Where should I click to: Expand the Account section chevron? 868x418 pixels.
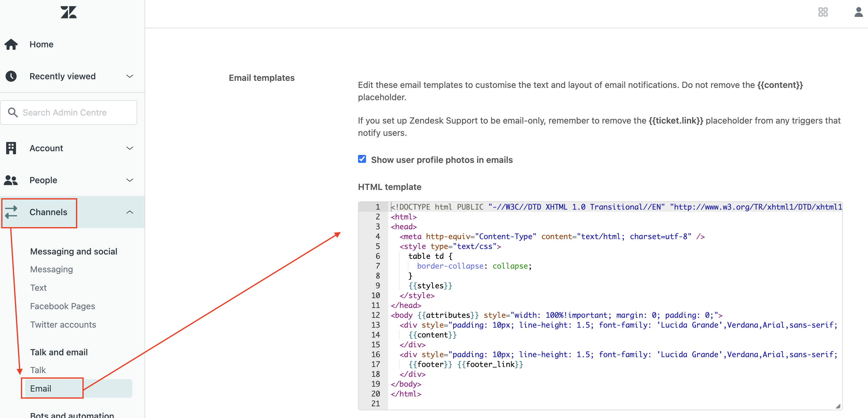coord(130,148)
